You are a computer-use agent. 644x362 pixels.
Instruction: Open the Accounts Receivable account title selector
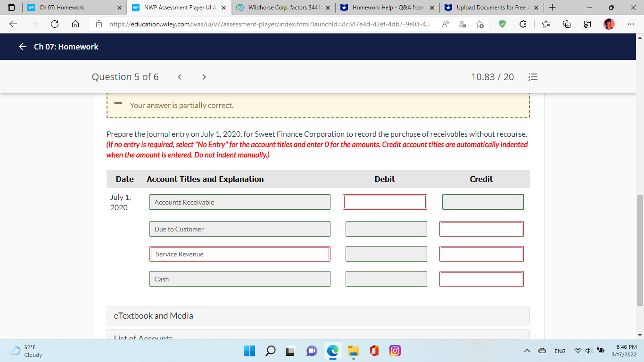coord(240,202)
